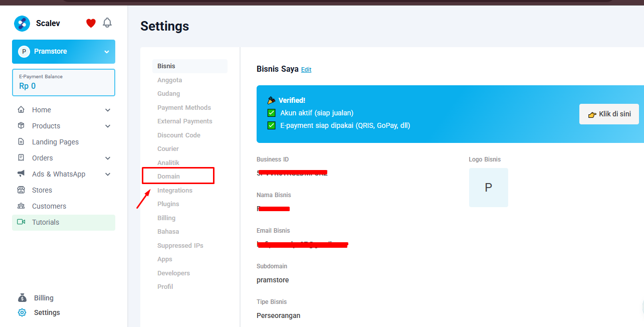Image resolution: width=644 pixels, height=327 pixels.
Task: Open the Domain settings section
Action: (169, 177)
